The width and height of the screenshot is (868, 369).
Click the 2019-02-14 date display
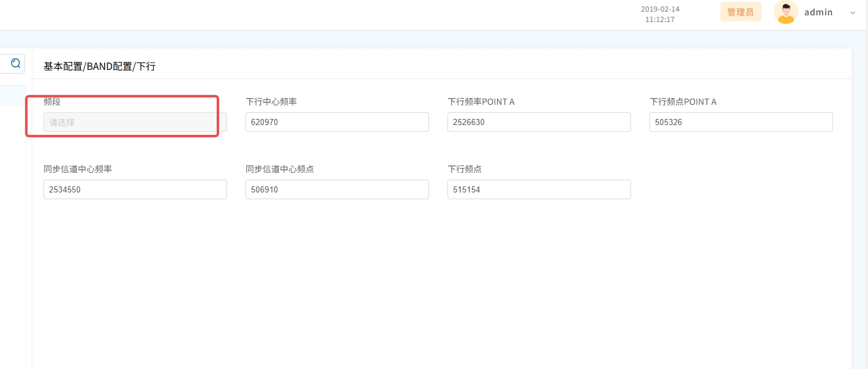pyautogui.click(x=660, y=9)
